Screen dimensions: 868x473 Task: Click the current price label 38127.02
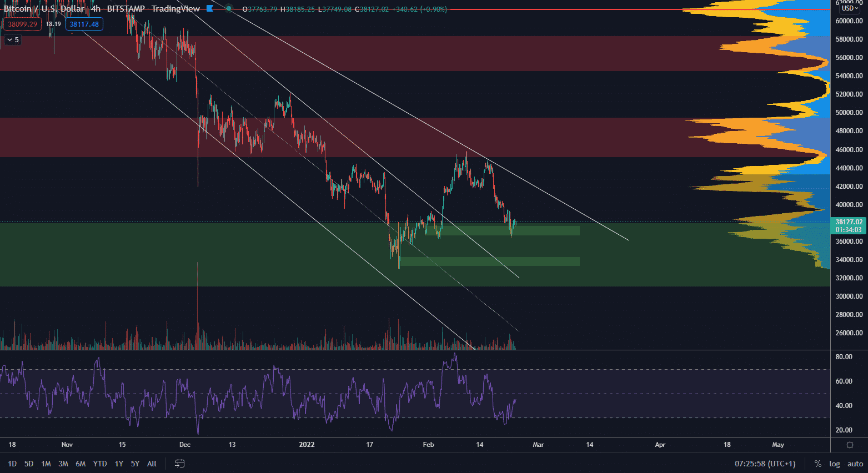[x=849, y=222]
